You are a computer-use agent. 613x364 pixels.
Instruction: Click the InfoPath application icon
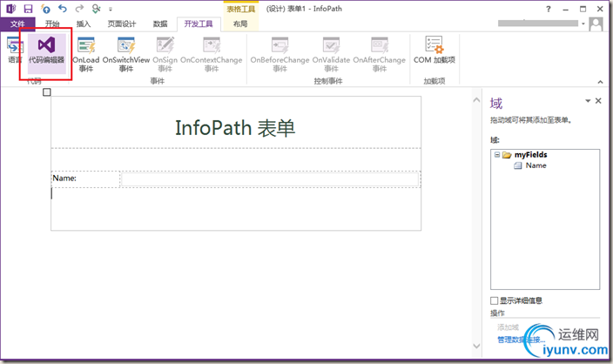coord(11,9)
